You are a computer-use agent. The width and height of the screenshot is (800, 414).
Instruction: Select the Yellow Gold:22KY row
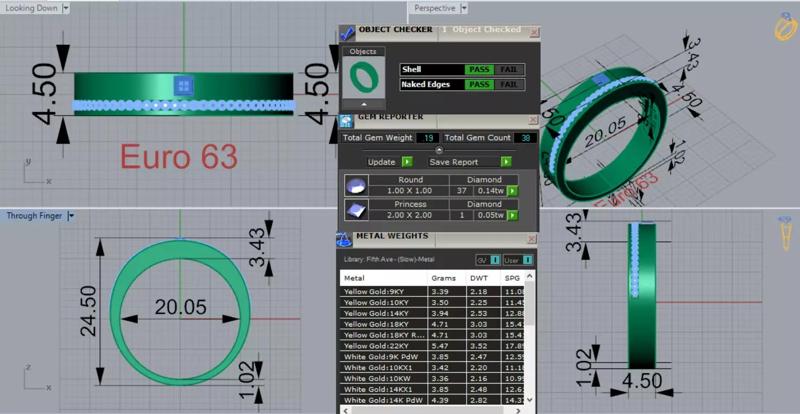click(x=433, y=346)
